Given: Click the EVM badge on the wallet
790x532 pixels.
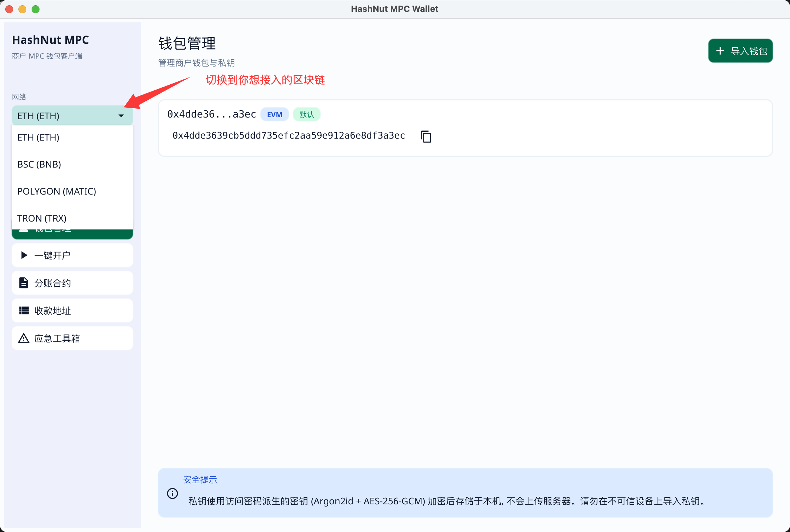Looking at the screenshot, I should click(x=275, y=115).
